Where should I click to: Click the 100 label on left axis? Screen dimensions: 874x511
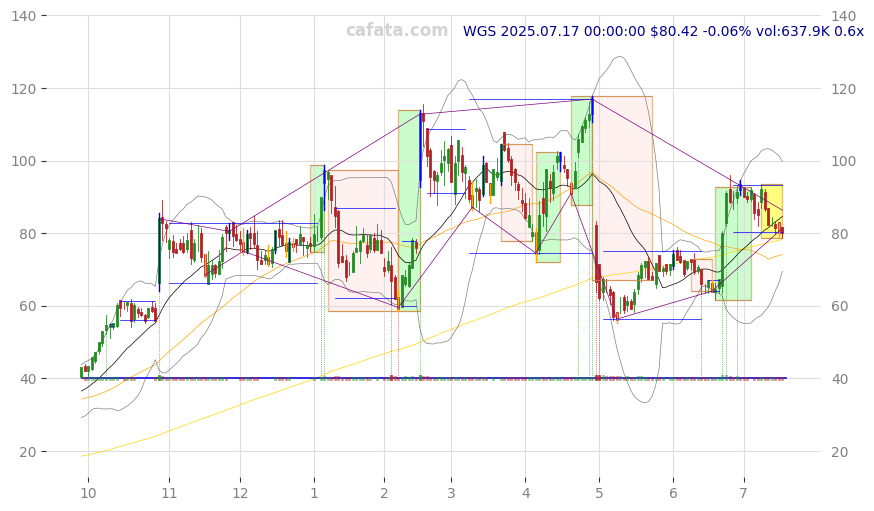click(x=24, y=162)
